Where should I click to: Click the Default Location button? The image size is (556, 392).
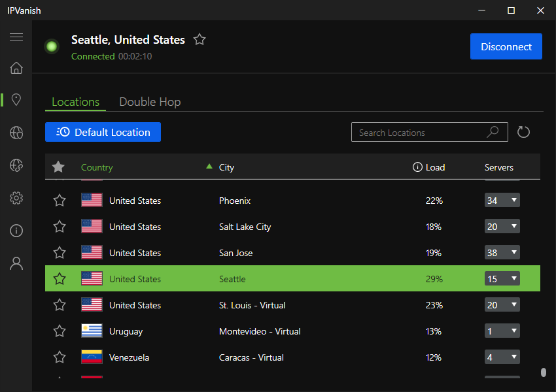click(x=103, y=132)
